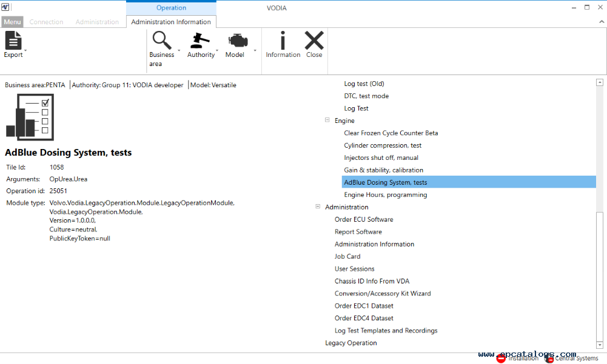Select the Engine tree node label
The width and height of the screenshot is (607, 364).
coord(344,121)
